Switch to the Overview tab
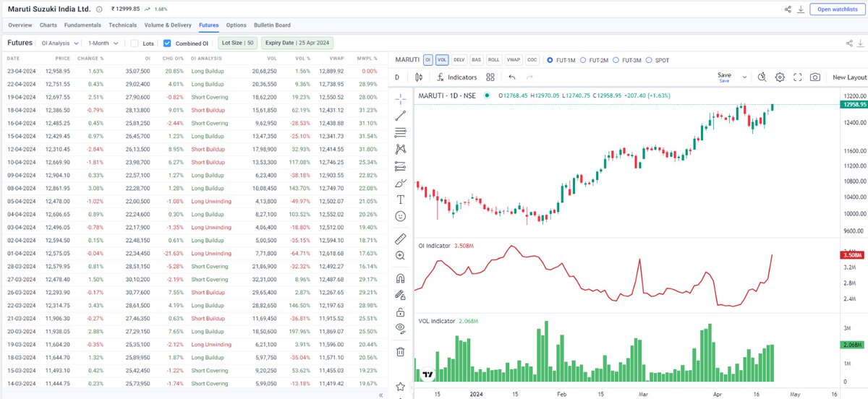The height and width of the screenshot is (399, 868). pos(20,25)
